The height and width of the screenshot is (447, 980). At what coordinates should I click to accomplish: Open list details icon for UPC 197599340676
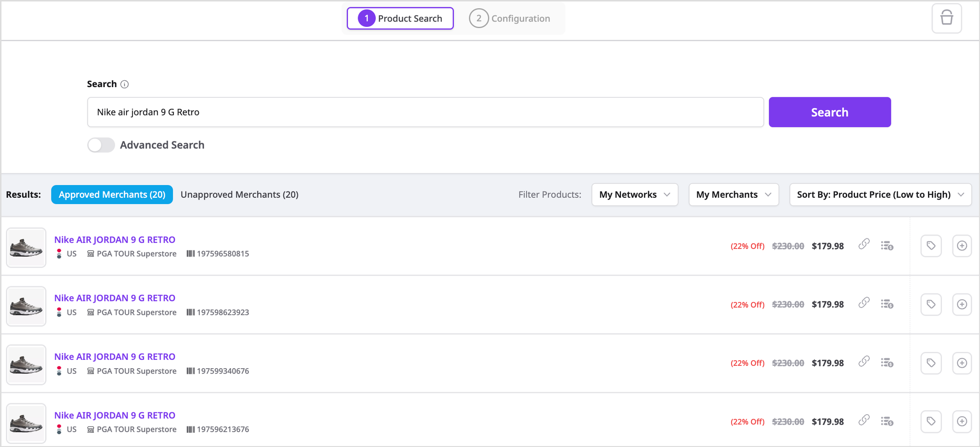(x=887, y=363)
